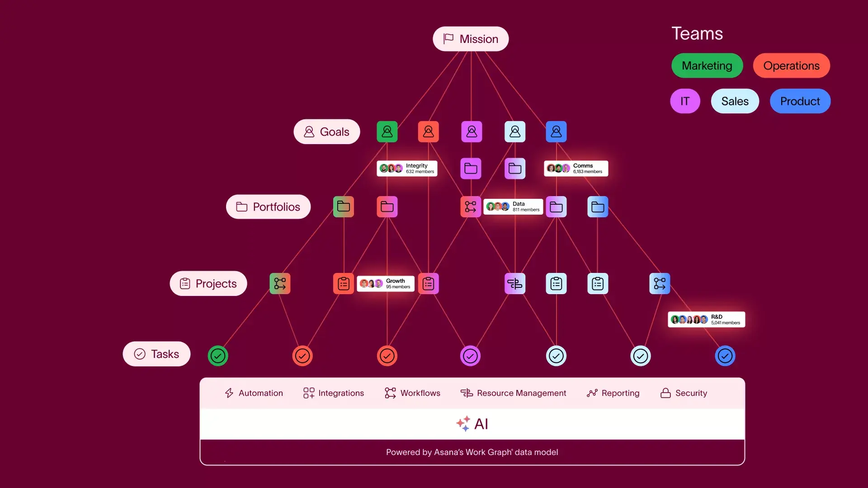The height and width of the screenshot is (488, 868).
Task: Expand the R&D 5,041 members group
Action: click(x=707, y=319)
